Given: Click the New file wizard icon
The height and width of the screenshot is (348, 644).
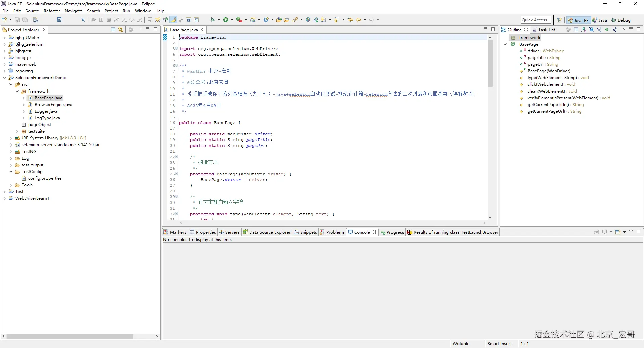Looking at the screenshot, I should [4, 20].
